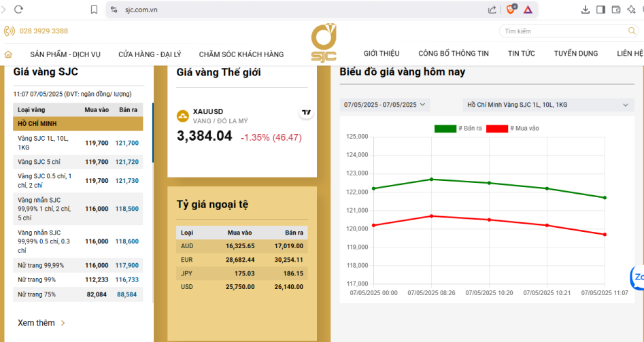
Task: Toggle the browser sidebar panel icon
Action: tap(600, 10)
